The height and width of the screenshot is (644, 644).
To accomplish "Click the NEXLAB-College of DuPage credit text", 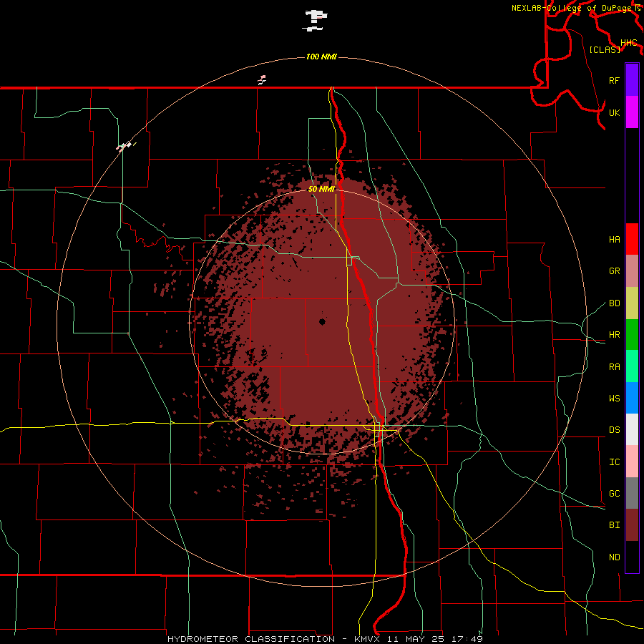I will click(572, 8).
